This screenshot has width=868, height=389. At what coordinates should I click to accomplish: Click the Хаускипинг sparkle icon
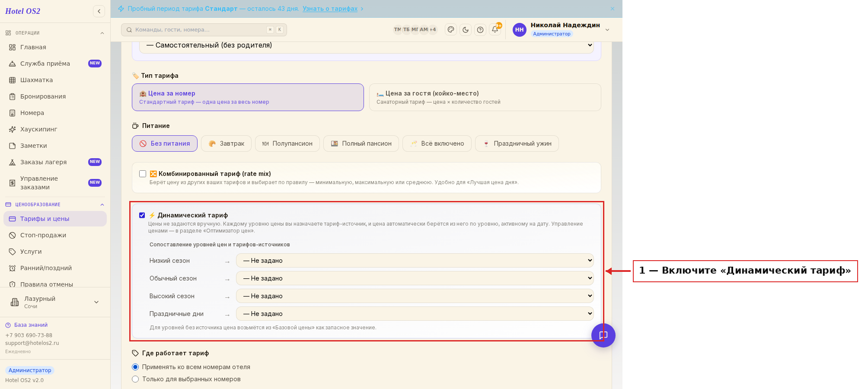[x=13, y=129]
